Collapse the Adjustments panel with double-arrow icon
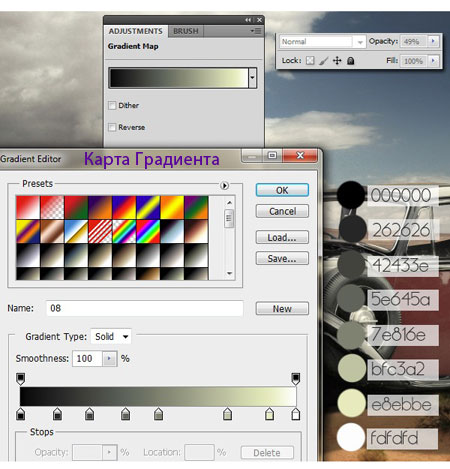 pyautogui.click(x=248, y=20)
